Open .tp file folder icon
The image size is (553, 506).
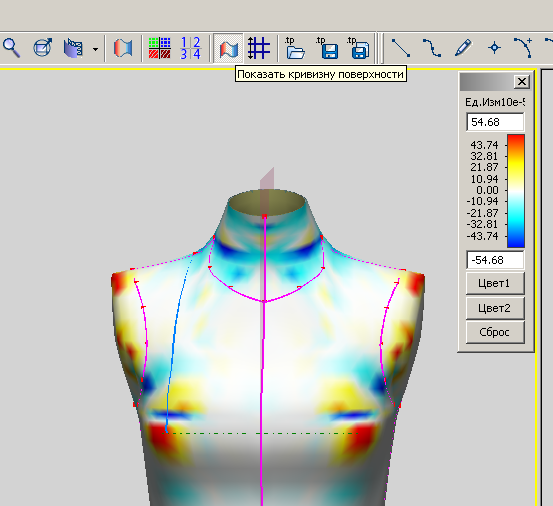pyautogui.click(x=294, y=48)
